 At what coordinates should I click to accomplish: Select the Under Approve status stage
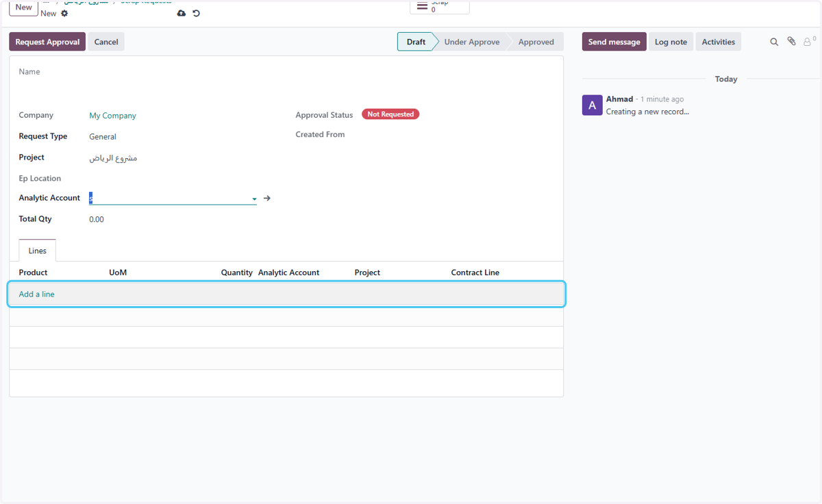(x=472, y=42)
